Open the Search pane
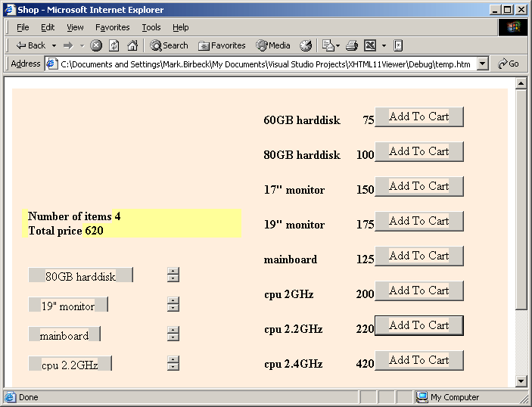This screenshot has width=532, height=407. [169, 45]
